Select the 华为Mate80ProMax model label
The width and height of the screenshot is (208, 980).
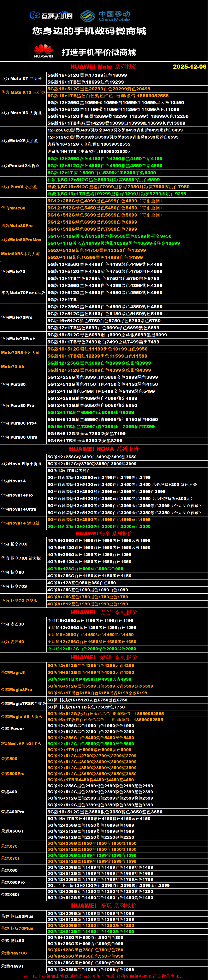pyautogui.click(x=21, y=240)
